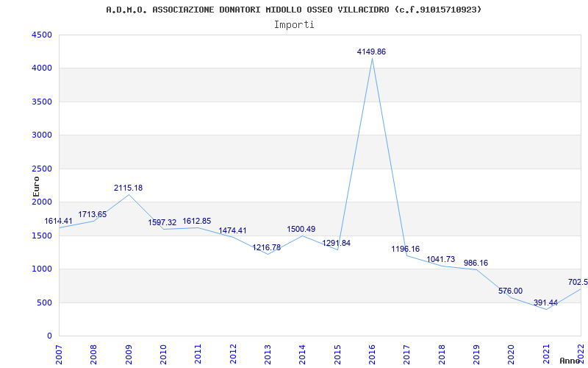The height and width of the screenshot is (368, 588).
Task: Click the 702.5 data label
Action: pyautogui.click(x=578, y=282)
